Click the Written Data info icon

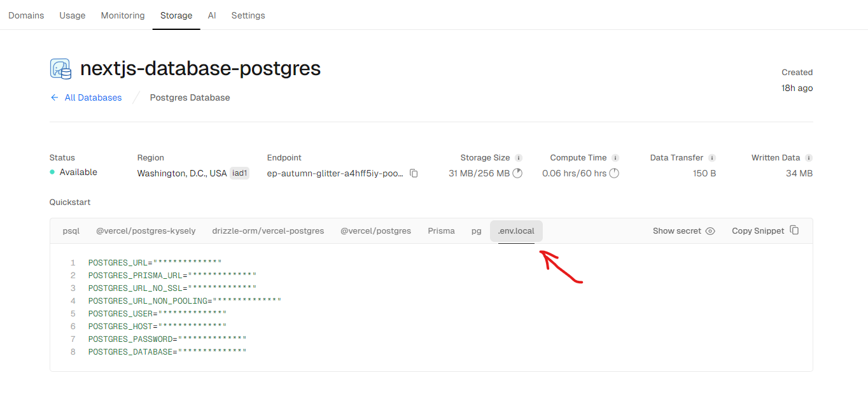click(x=808, y=158)
